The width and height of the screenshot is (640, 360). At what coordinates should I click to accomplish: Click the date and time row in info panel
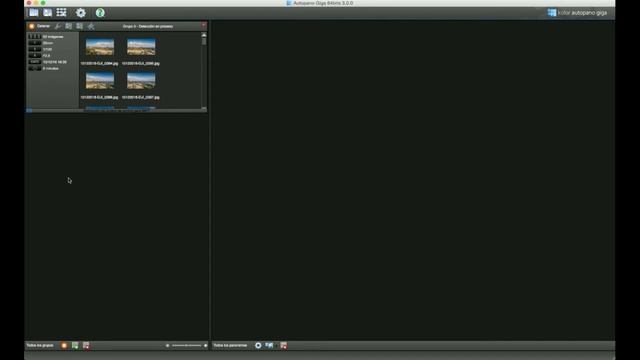pos(47,62)
